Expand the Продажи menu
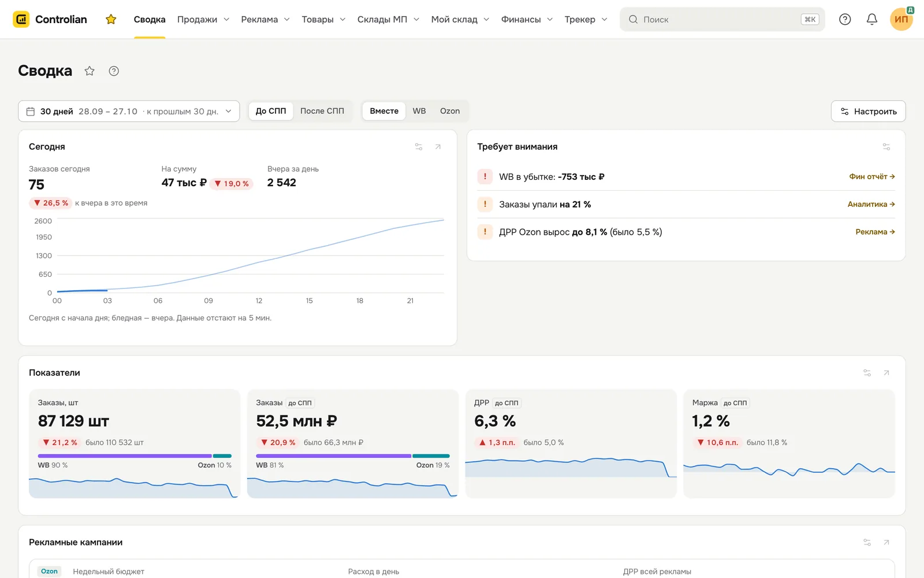 coord(203,20)
